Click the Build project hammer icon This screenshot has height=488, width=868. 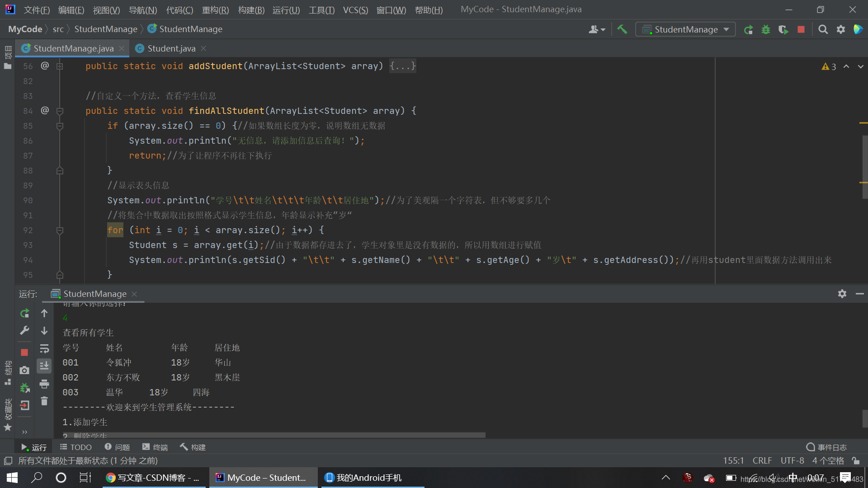(622, 29)
